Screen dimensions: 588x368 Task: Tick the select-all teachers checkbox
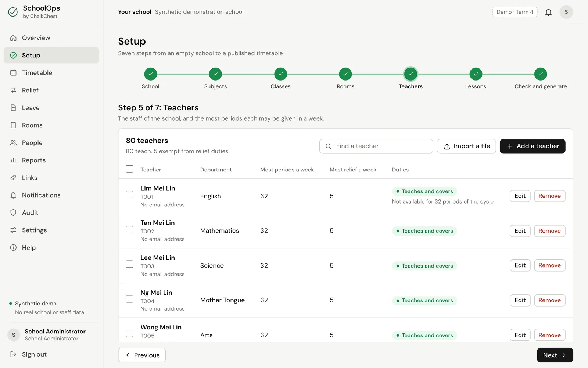click(x=129, y=169)
